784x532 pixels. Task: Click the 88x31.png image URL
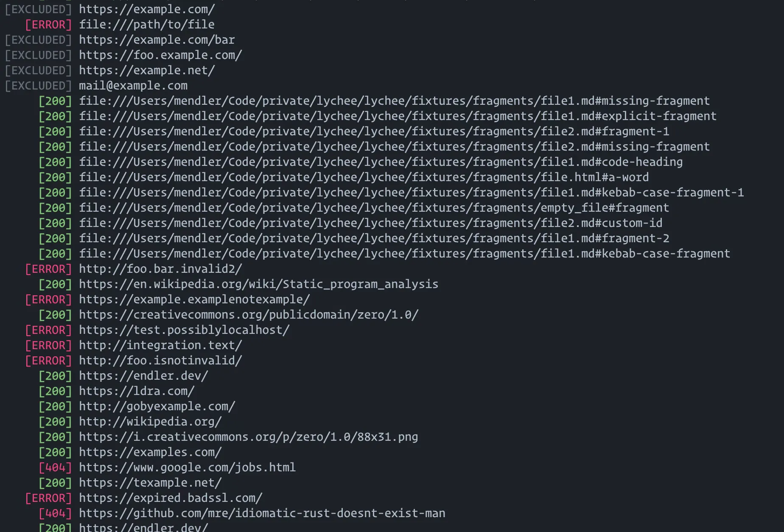point(248,437)
